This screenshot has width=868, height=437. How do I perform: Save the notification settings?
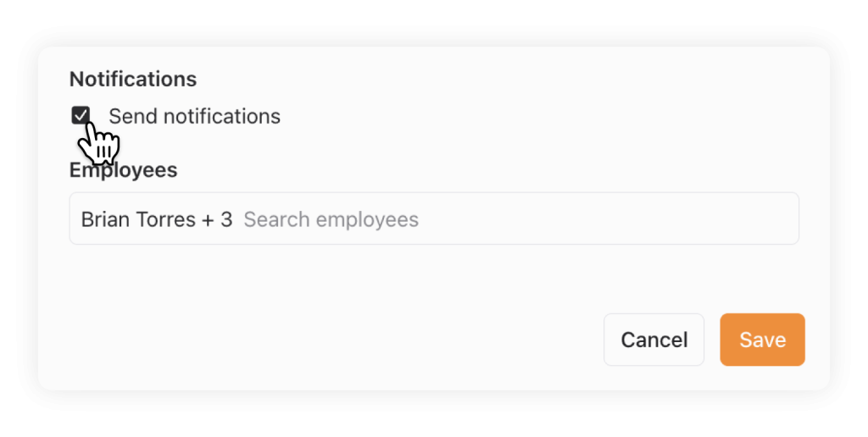pyautogui.click(x=762, y=340)
